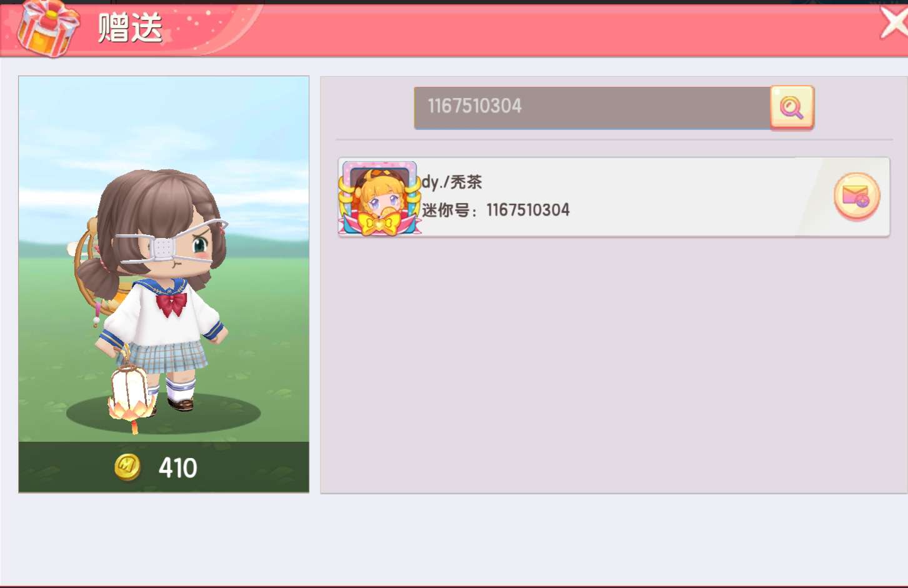Screen dimensions: 908x588
Task: Click the dark price bar under preview
Action: [164, 467]
